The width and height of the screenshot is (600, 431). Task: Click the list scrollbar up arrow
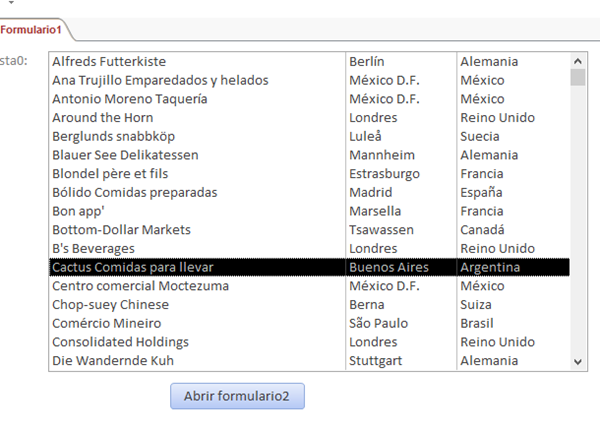click(577, 60)
